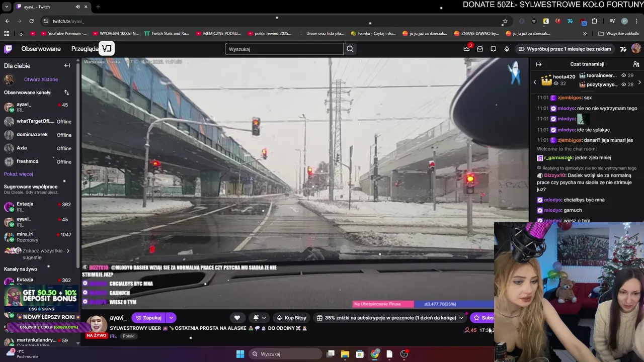View site information icon in address bar

tap(46, 21)
